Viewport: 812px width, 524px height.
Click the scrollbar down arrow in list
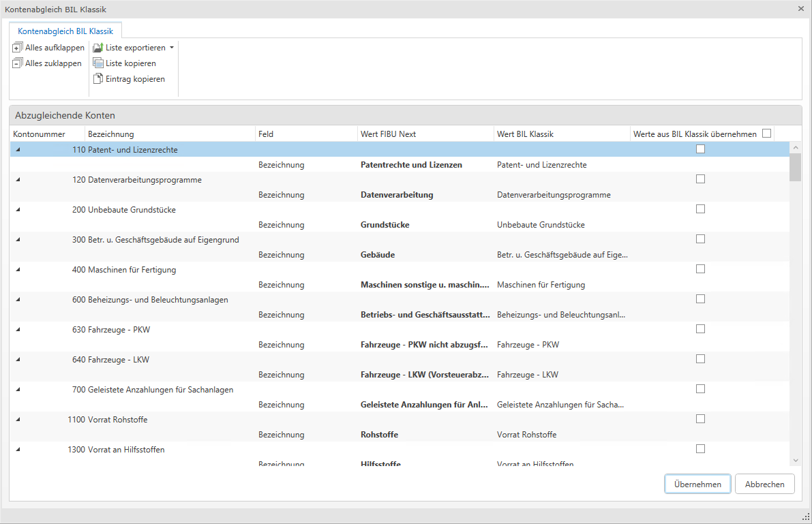[795, 461]
